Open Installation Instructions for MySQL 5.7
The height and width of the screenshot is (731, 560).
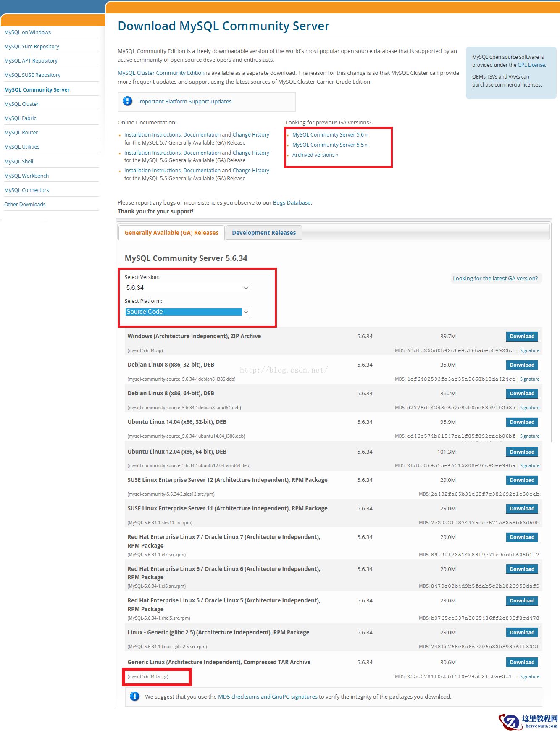click(153, 135)
